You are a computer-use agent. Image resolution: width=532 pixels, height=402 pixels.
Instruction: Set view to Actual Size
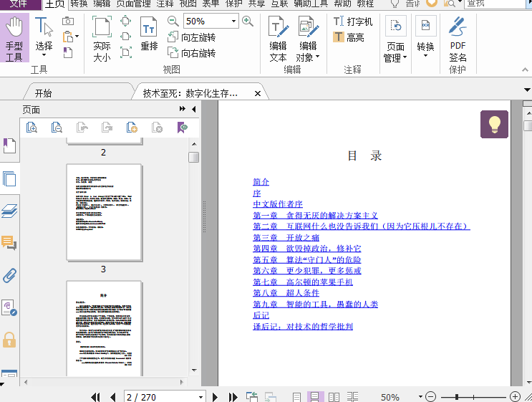tap(102, 39)
